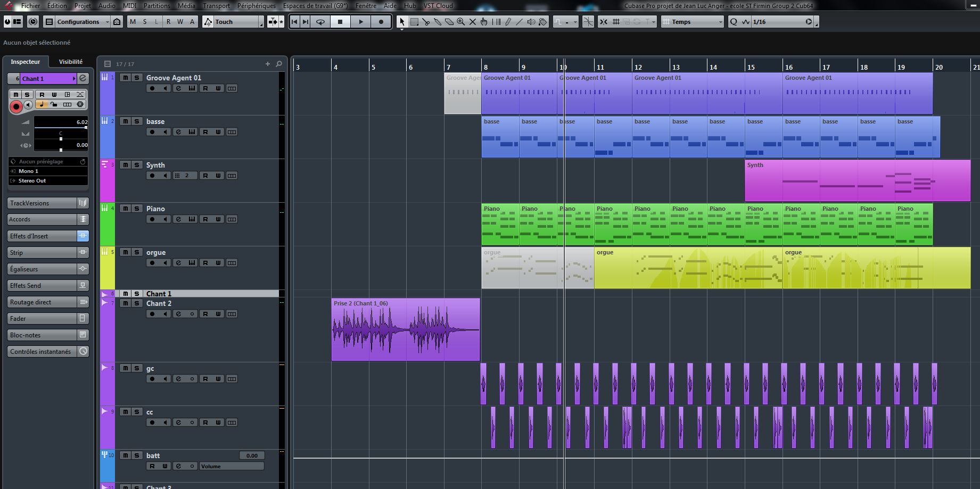Enable record on the Piano track

click(x=152, y=219)
